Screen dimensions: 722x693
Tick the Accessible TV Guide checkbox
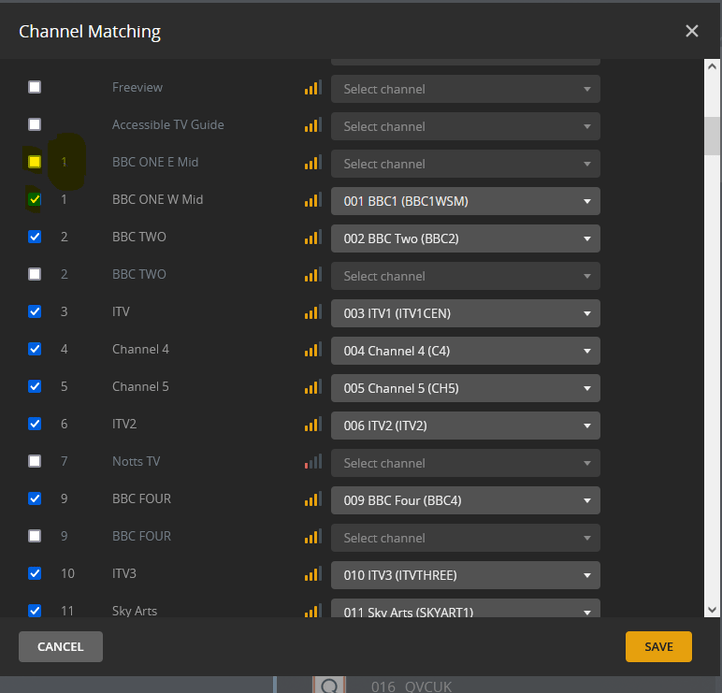point(35,124)
